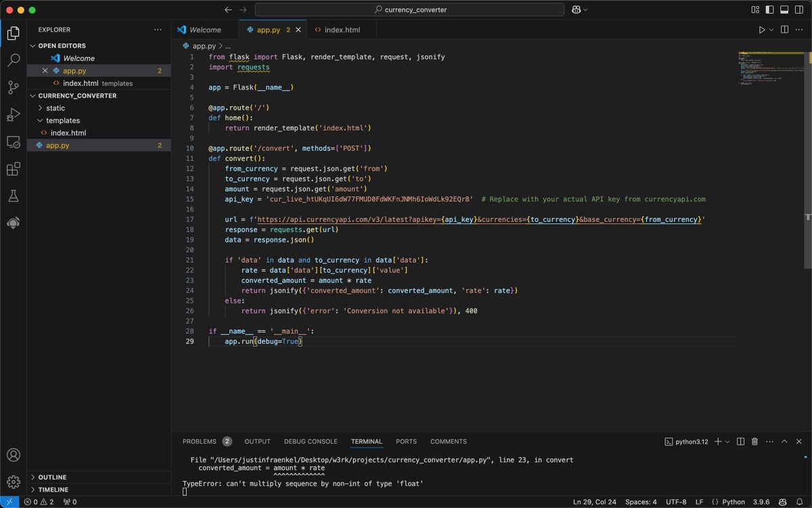Screen dimensions: 812x508
Task: Open the Copilot dropdown in title bar
Action: [x=585, y=10]
